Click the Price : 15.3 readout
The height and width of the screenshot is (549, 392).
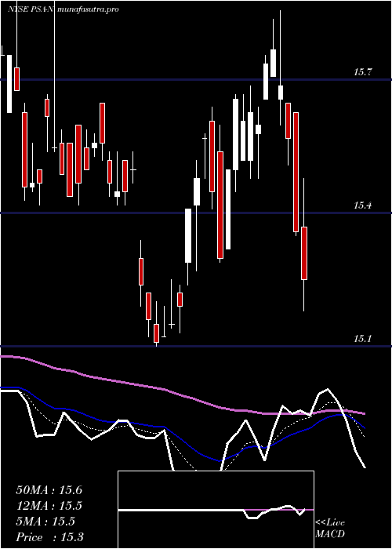[x=49, y=536]
